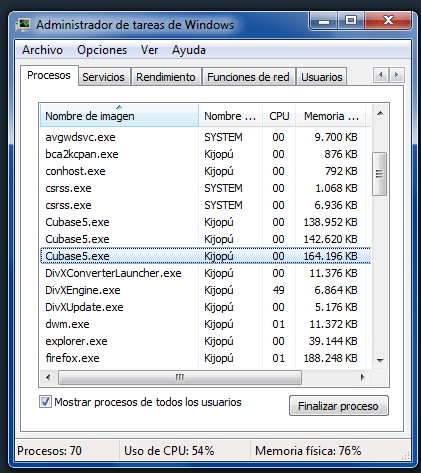421x473 pixels.
Task: Switch to the Usuarios tab
Action: tap(322, 77)
